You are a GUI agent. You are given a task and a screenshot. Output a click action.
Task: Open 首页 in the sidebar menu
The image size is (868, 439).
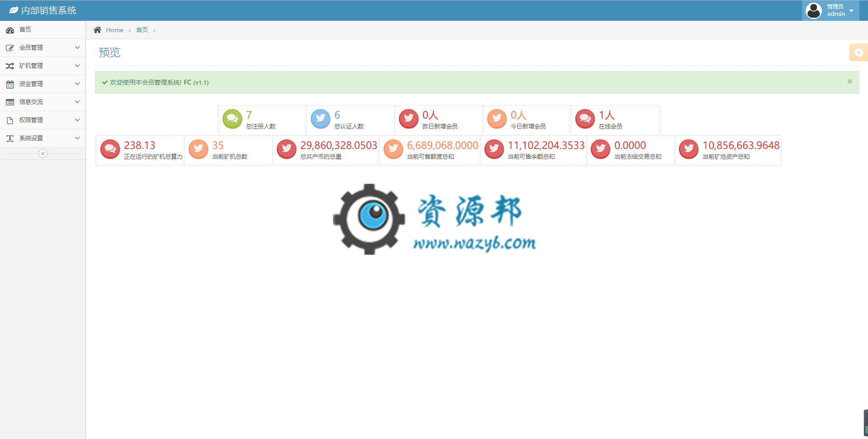coord(43,30)
